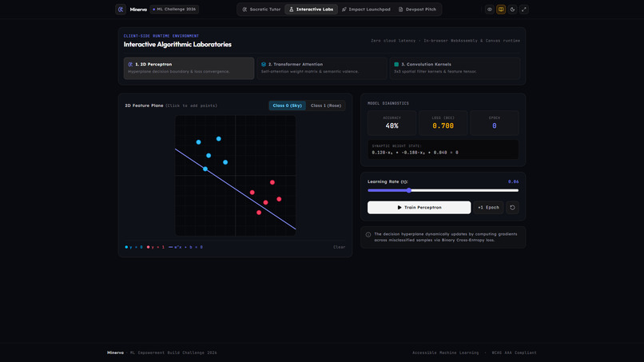Image resolution: width=644 pixels, height=362 pixels.
Task: Select the Convolution Kernels lab card
Action: click(x=455, y=68)
